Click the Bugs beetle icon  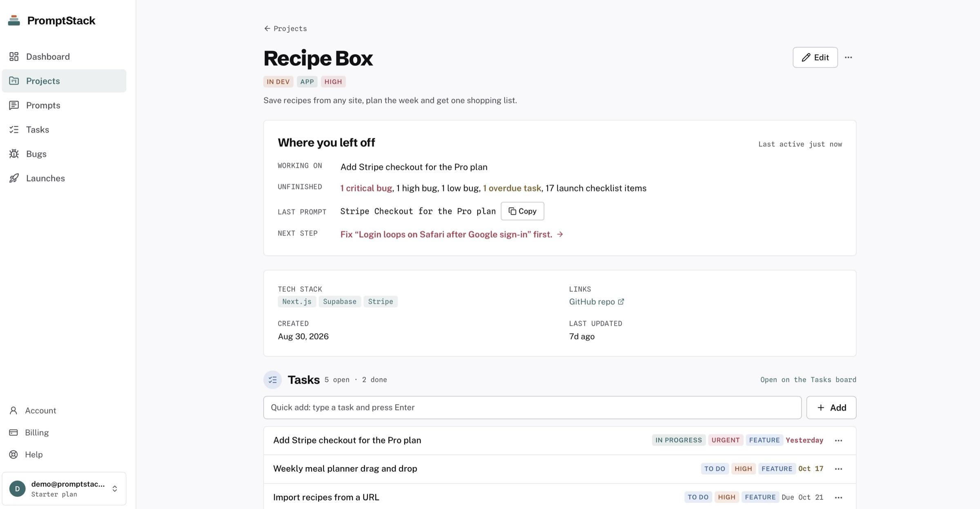(x=14, y=154)
